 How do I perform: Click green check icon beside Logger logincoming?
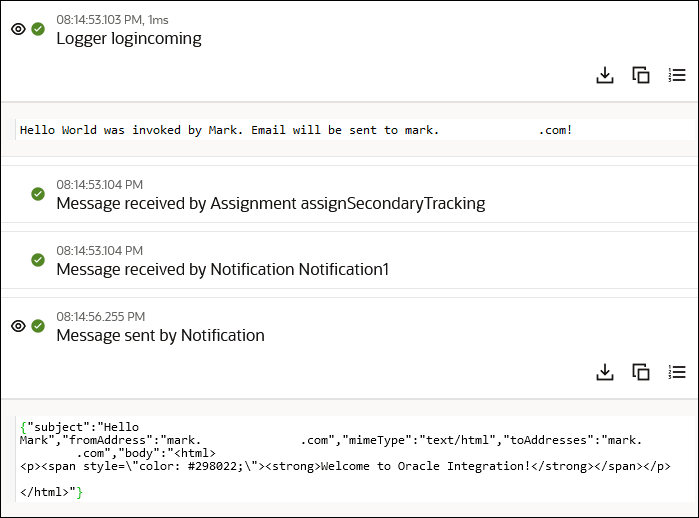tap(38, 29)
